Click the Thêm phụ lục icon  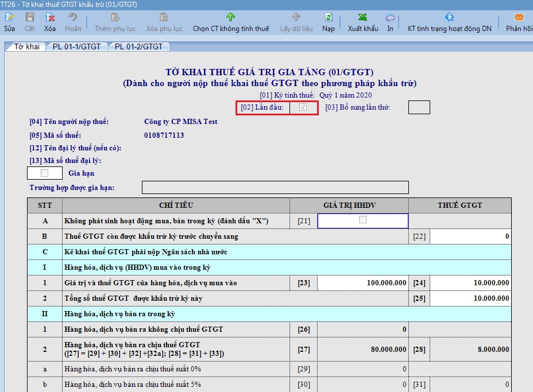115,17
